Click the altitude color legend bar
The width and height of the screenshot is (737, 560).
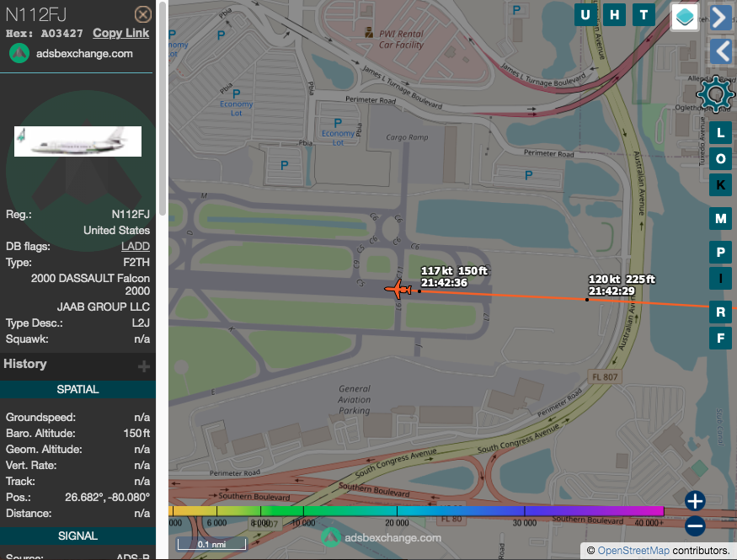coord(416,510)
